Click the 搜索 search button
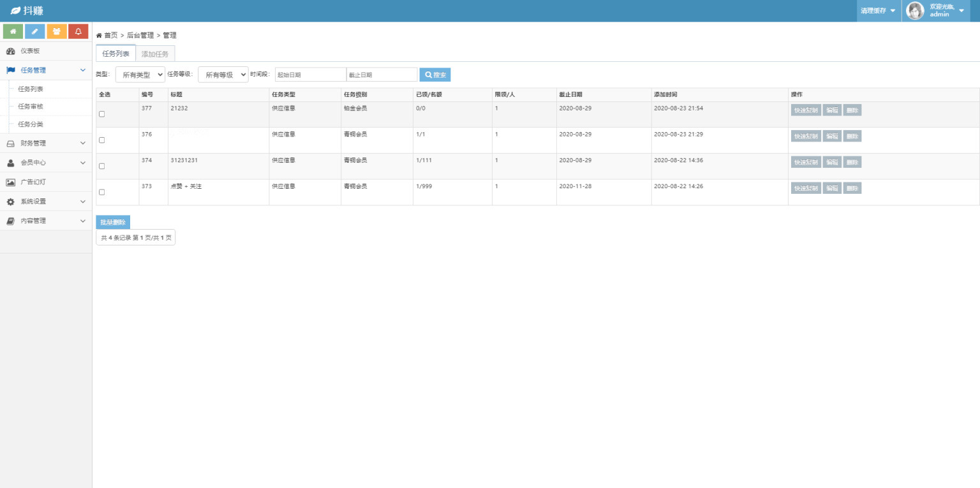The image size is (980, 488). tap(435, 75)
